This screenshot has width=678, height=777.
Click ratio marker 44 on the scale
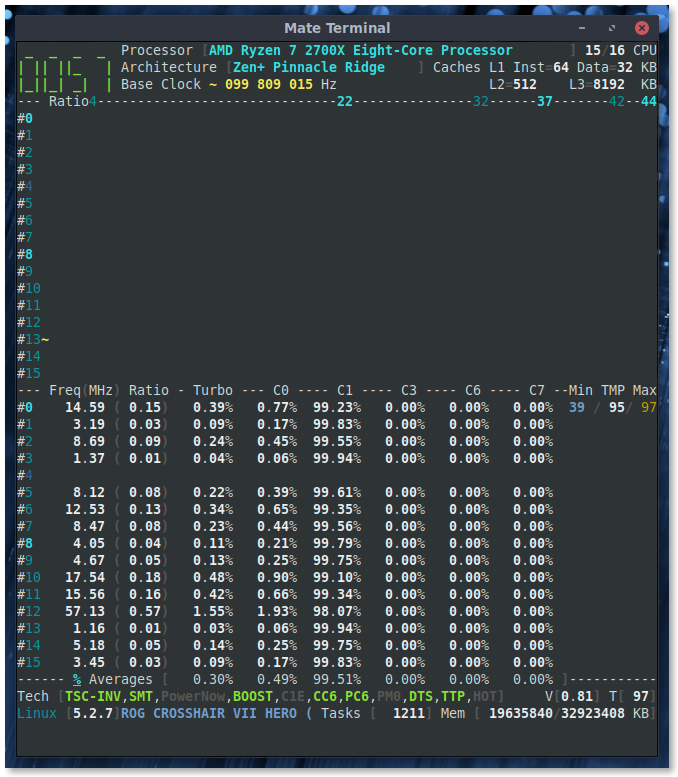(x=649, y=102)
